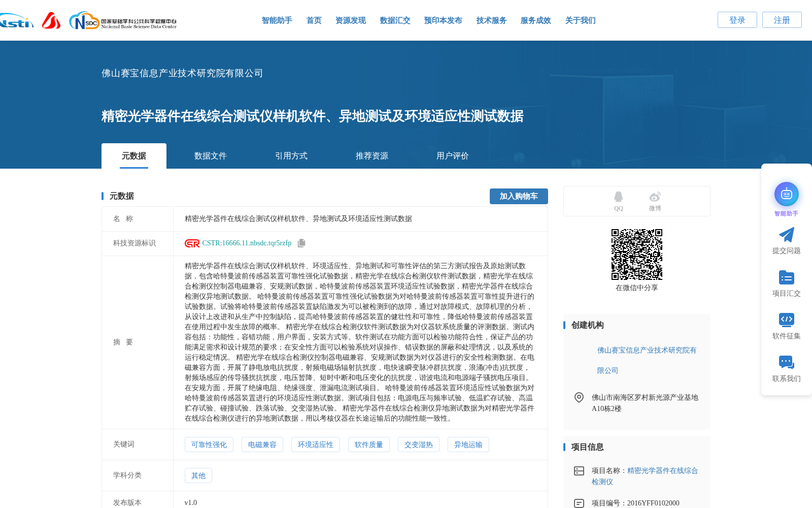Screen dimensions: 812x508
Task: Click keyword tag 可靠性强化
Action: [x=209, y=444]
